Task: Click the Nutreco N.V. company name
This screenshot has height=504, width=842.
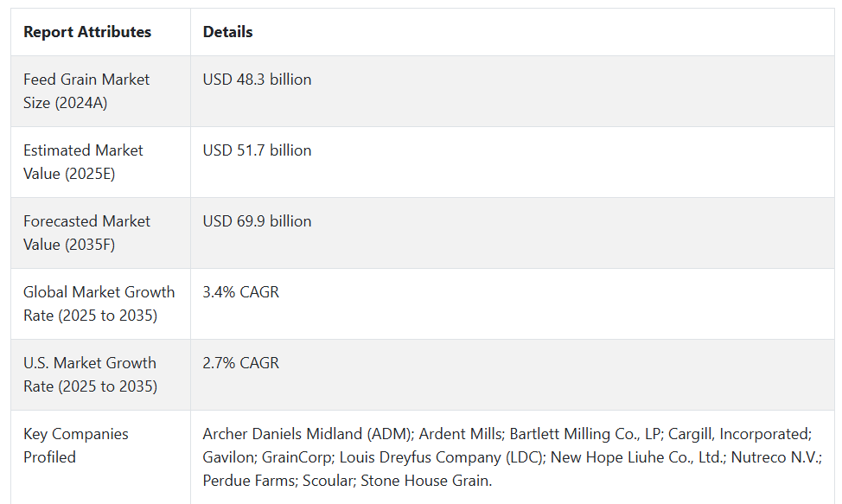Action: pyautogui.click(x=775, y=457)
